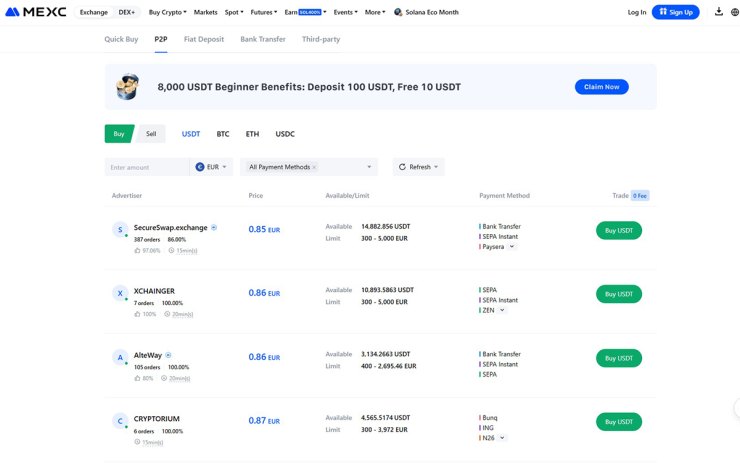Expand SecureSwap.exchange payment methods after Paysera
The height and width of the screenshot is (463, 740).
click(x=512, y=246)
